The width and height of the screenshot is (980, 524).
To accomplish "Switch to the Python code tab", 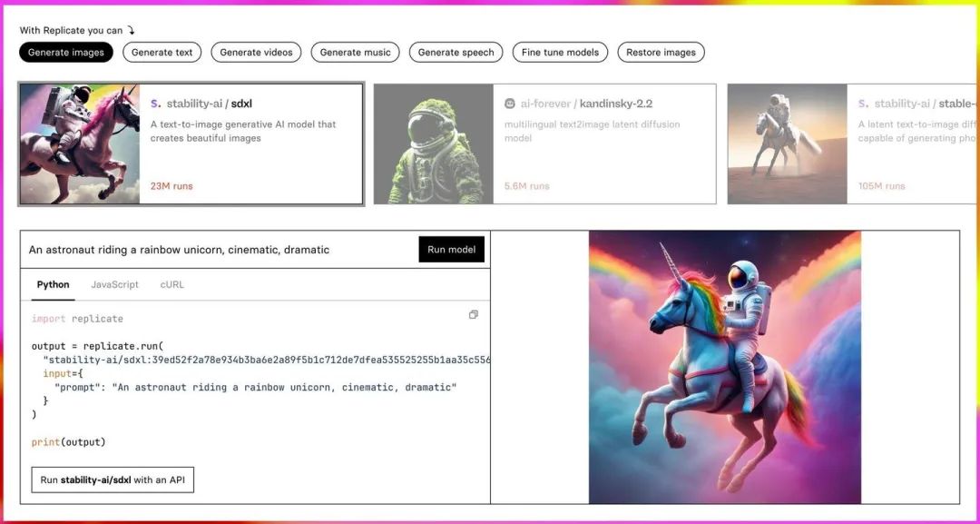I will click(x=53, y=284).
